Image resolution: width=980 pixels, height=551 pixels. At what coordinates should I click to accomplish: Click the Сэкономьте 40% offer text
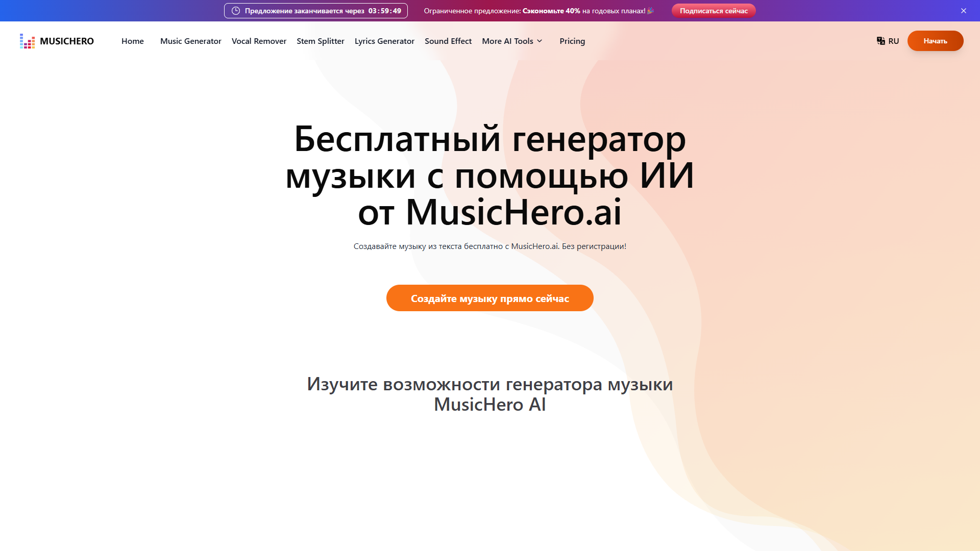pyautogui.click(x=551, y=11)
